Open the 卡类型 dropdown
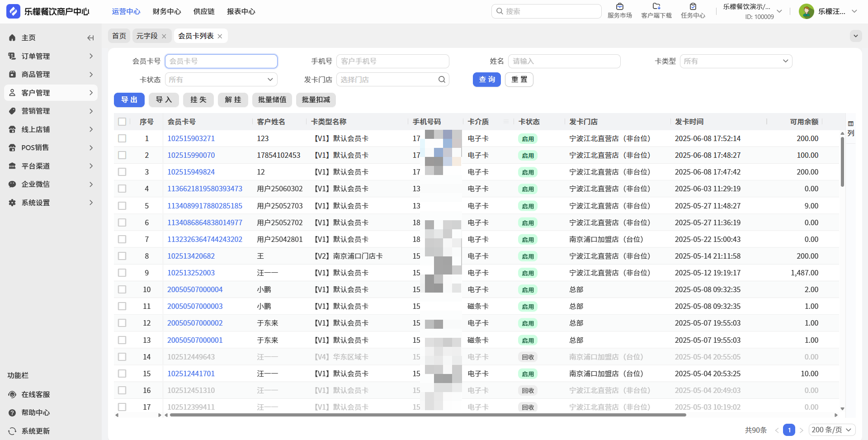 pyautogui.click(x=736, y=61)
